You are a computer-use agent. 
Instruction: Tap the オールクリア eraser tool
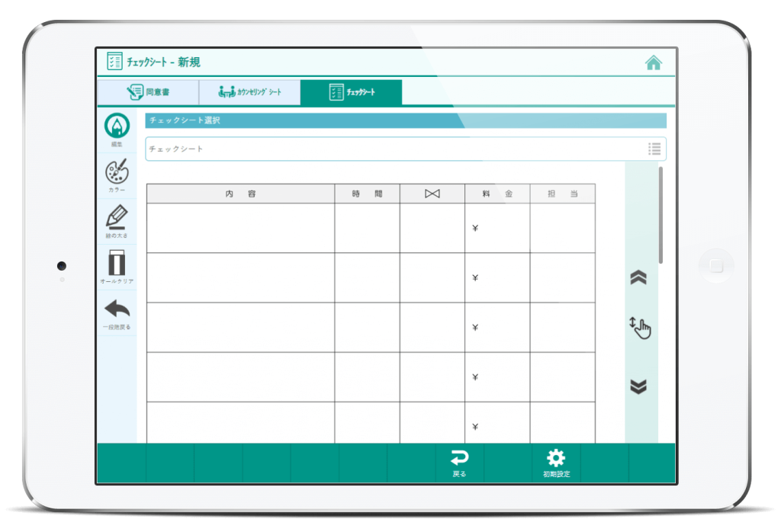117,267
